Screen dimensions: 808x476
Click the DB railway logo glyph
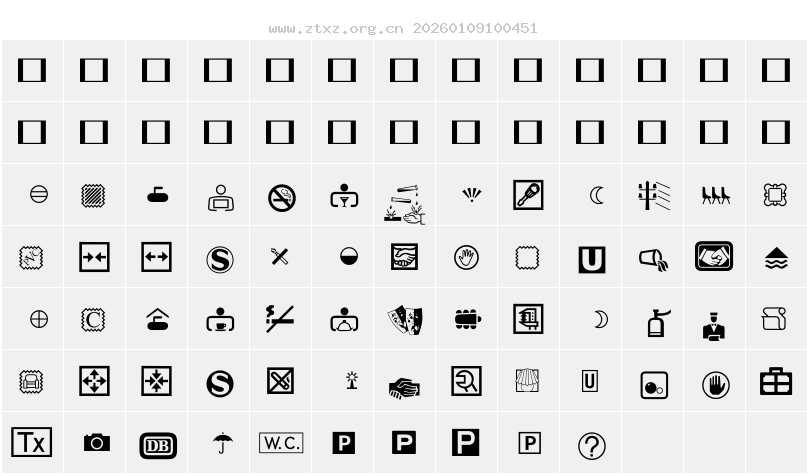coord(158,446)
